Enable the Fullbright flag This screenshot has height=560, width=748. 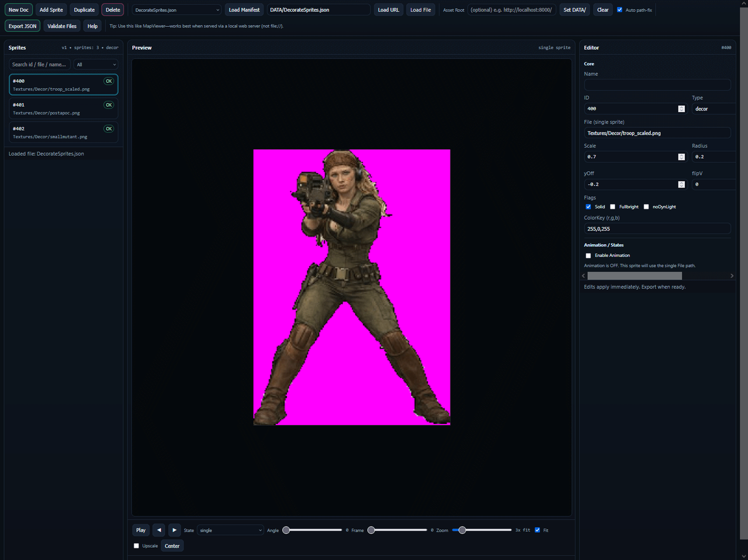pyautogui.click(x=612, y=206)
